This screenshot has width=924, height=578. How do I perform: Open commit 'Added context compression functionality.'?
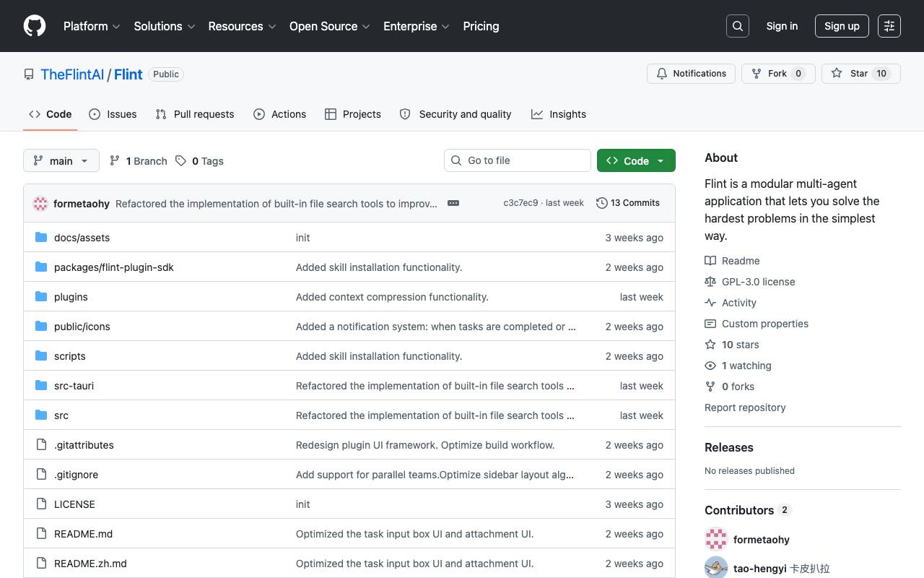(392, 297)
